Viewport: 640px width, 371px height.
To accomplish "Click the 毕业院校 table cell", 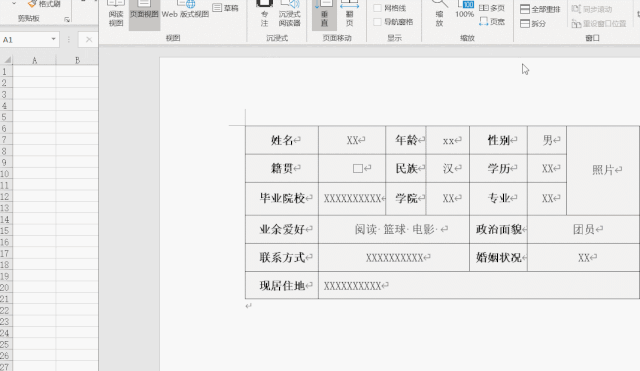I will [282, 198].
